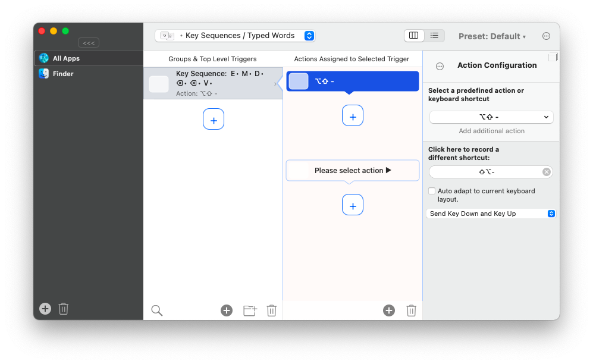Image resolution: width=593 pixels, height=364 pixels.
Task: Open the Preset: Default menu
Action: click(x=492, y=36)
